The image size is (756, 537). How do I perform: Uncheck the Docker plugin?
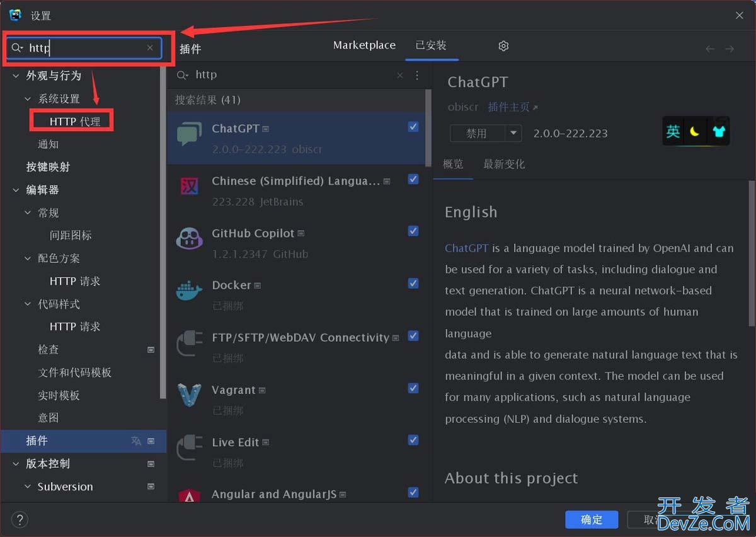pyautogui.click(x=413, y=284)
